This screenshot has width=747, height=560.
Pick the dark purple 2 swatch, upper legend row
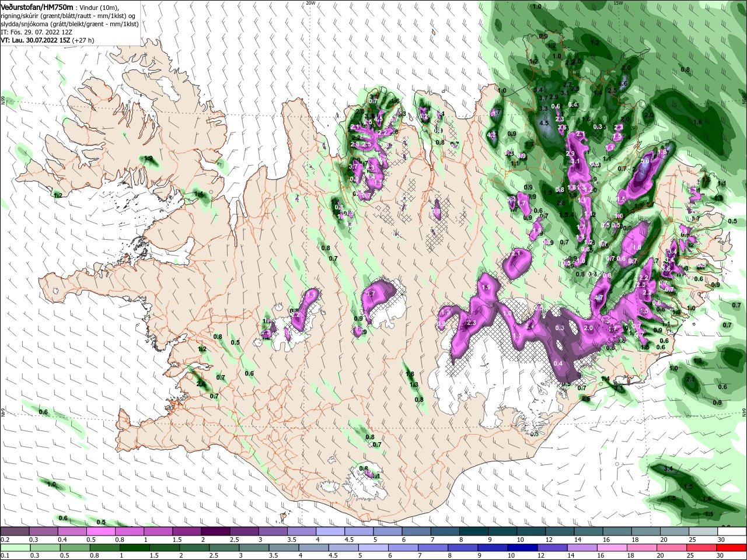click(x=215, y=531)
